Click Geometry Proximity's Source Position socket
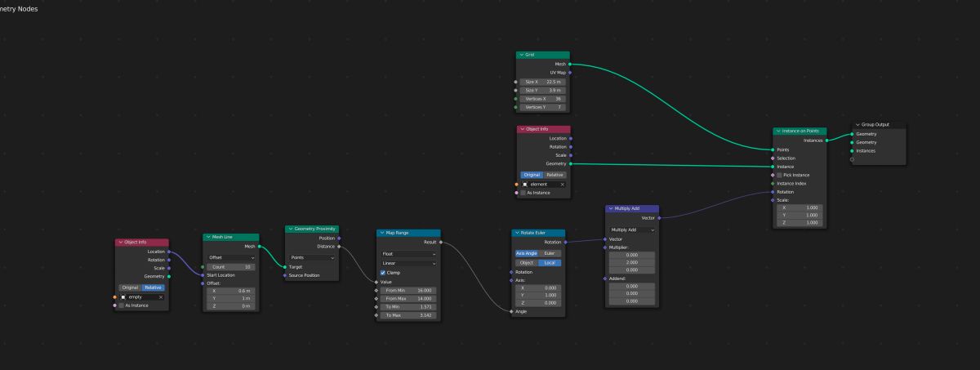This screenshot has width=980, height=370. click(285, 275)
